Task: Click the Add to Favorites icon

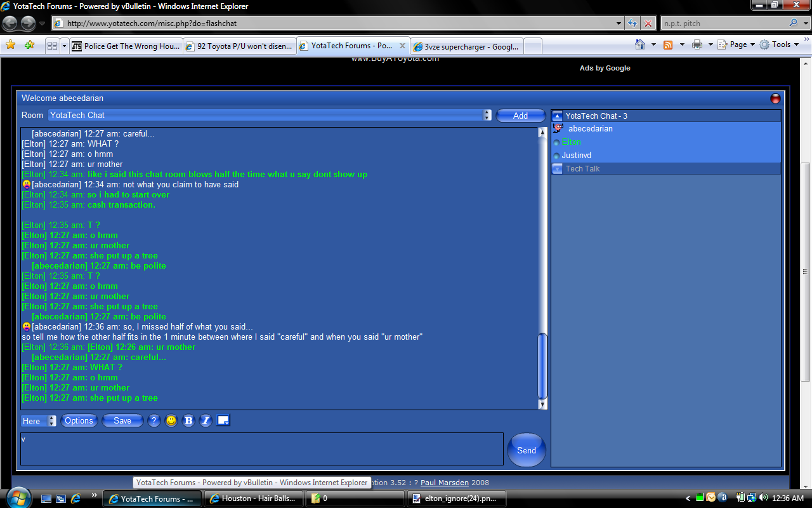Action: pos(29,45)
